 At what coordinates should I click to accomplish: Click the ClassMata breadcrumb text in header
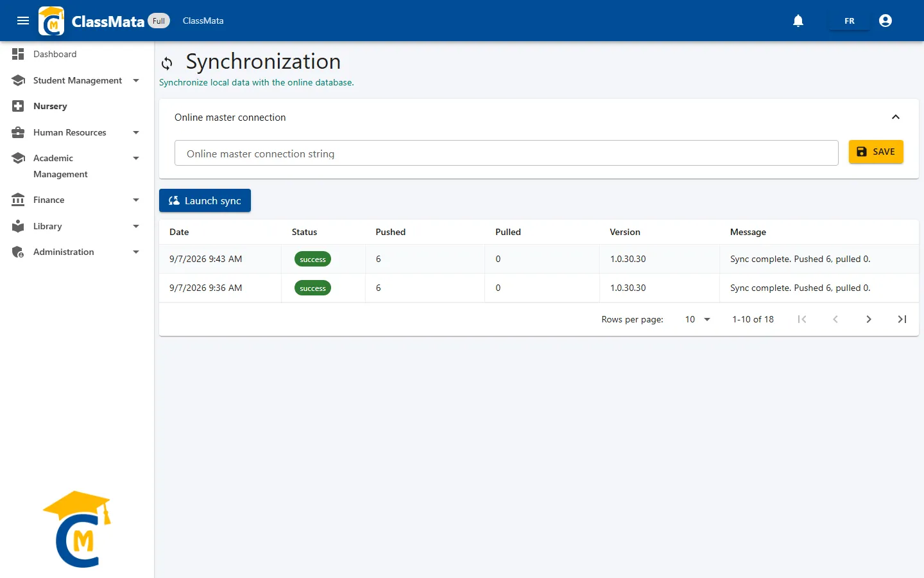click(x=203, y=21)
